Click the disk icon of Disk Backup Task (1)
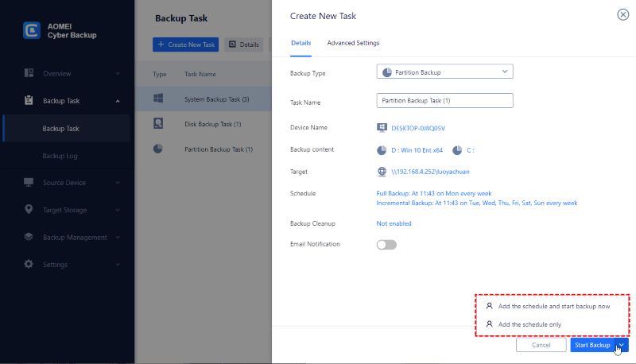Viewport: 636px width, 364px height. pyautogui.click(x=158, y=123)
